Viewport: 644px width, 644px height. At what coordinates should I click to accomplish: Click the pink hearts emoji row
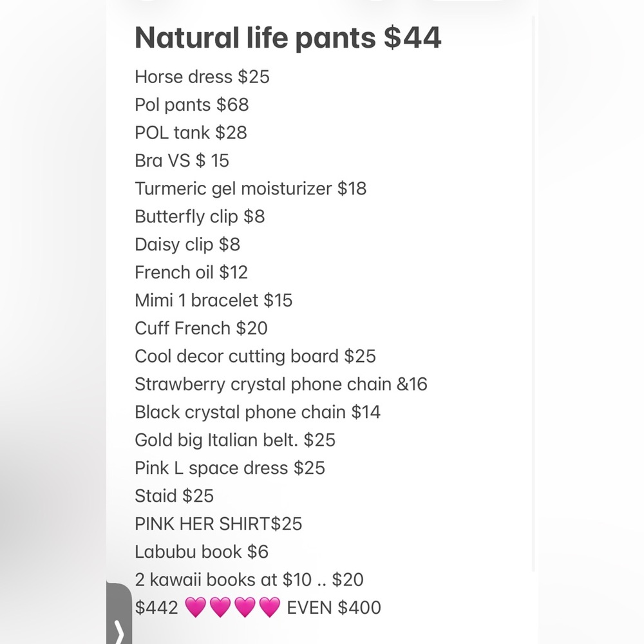pyautogui.click(x=232, y=607)
